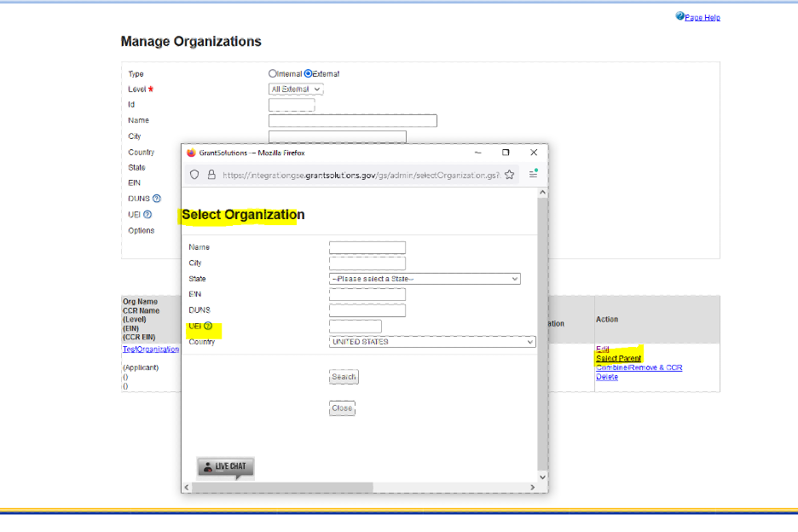The height and width of the screenshot is (532, 798).
Task: Open the Live Chat widget
Action: pyautogui.click(x=225, y=466)
